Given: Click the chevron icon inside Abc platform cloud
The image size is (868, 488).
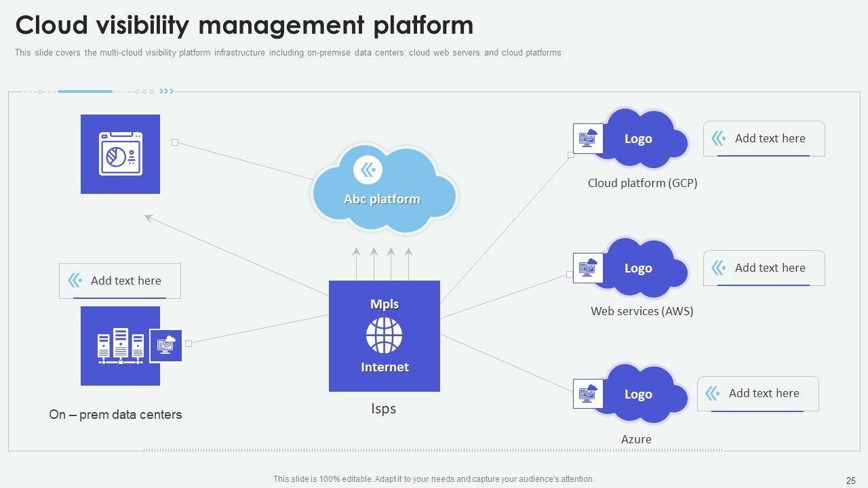Looking at the screenshot, I should pyautogui.click(x=368, y=169).
